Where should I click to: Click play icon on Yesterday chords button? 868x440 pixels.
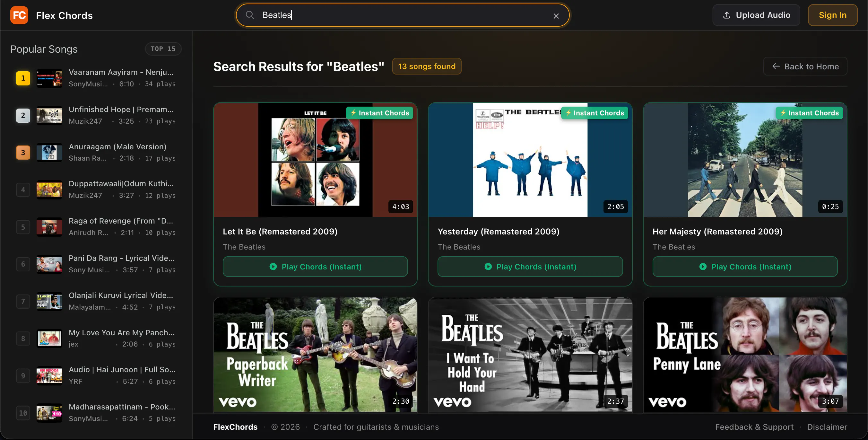pos(488,267)
